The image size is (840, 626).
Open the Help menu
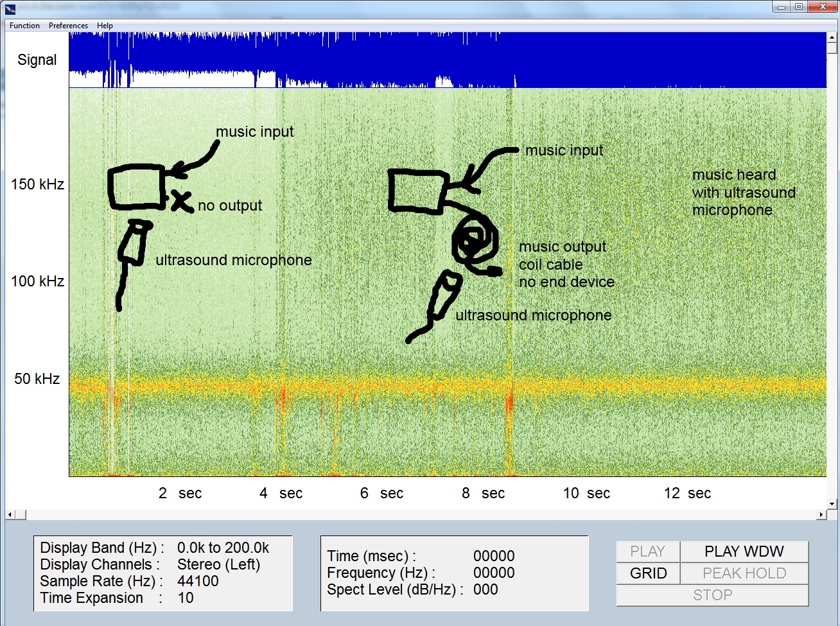pyautogui.click(x=105, y=26)
